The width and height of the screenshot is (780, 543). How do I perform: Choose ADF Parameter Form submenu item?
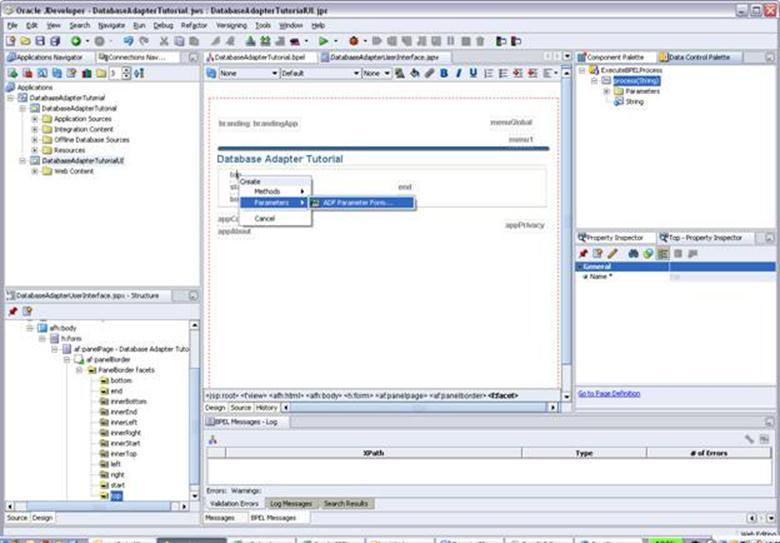[x=362, y=203]
